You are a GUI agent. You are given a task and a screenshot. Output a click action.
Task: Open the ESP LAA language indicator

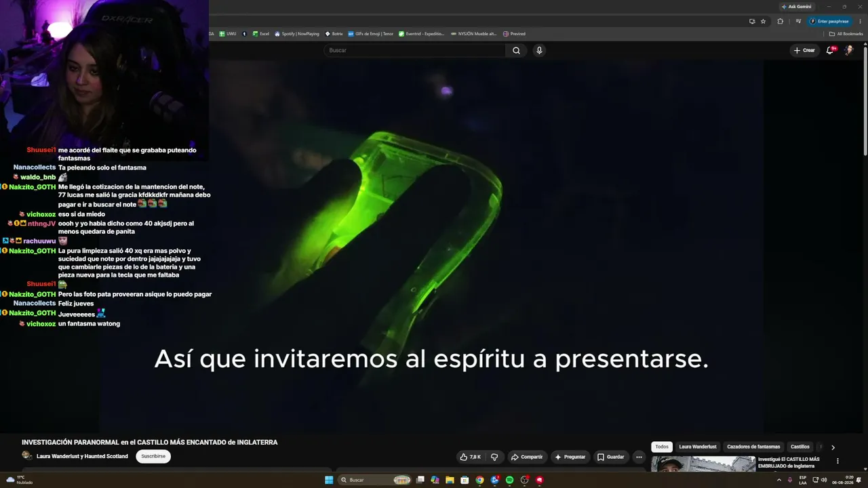pos(803,480)
